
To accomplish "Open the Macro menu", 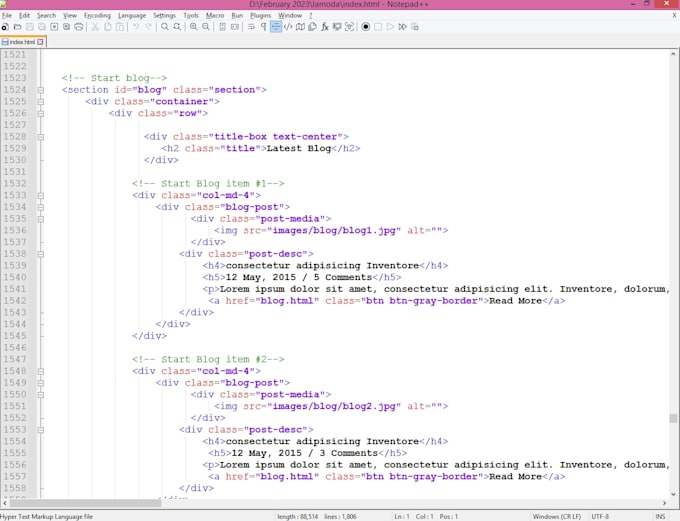I will pos(215,15).
